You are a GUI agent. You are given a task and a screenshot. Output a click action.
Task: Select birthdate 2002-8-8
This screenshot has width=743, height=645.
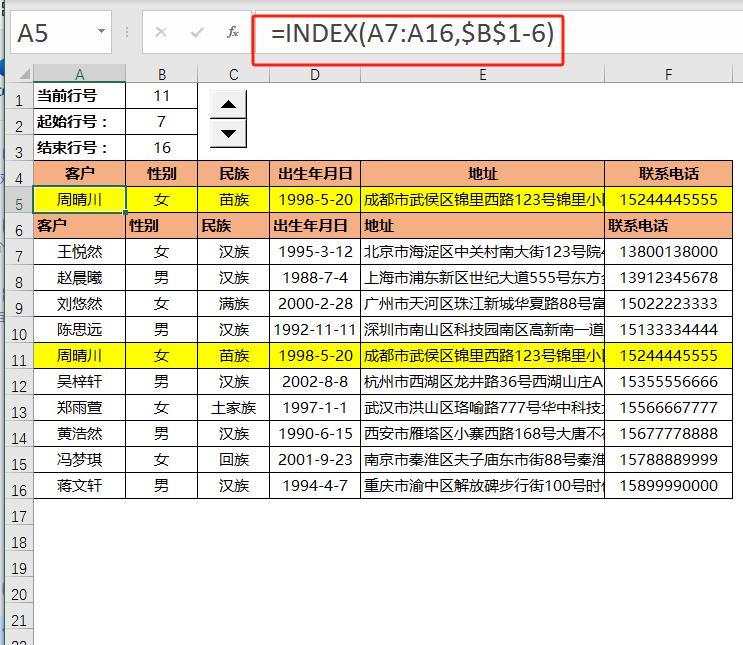(x=315, y=382)
